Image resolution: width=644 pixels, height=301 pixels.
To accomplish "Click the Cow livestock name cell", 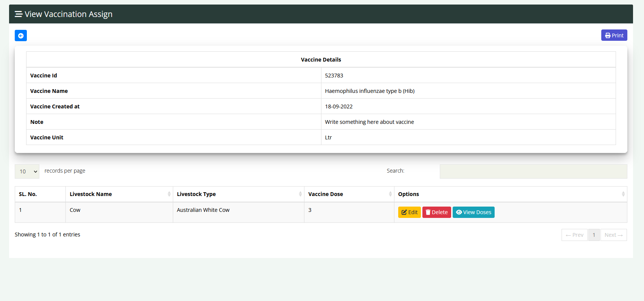I will pos(75,210).
